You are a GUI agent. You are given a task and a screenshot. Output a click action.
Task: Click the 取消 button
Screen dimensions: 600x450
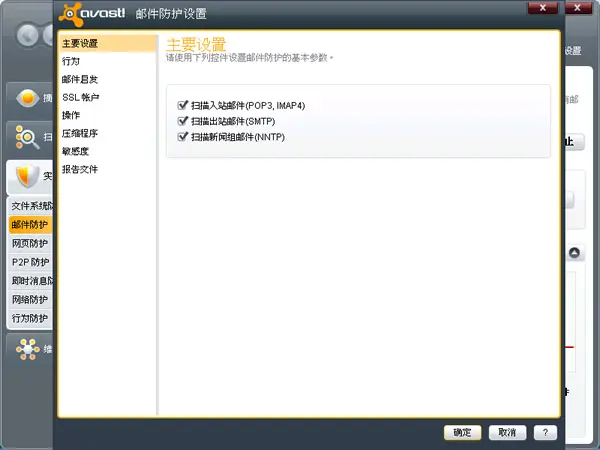[507, 432]
